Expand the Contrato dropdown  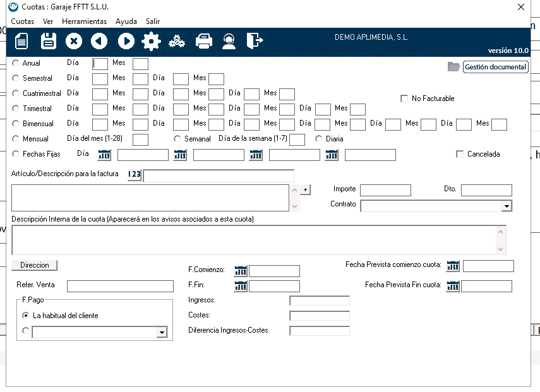pyautogui.click(x=506, y=206)
